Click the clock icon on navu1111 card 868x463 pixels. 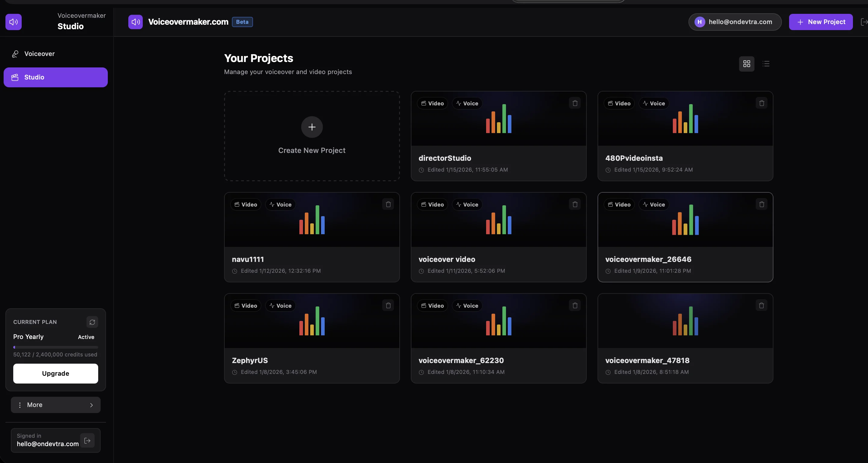click(234, 271)
